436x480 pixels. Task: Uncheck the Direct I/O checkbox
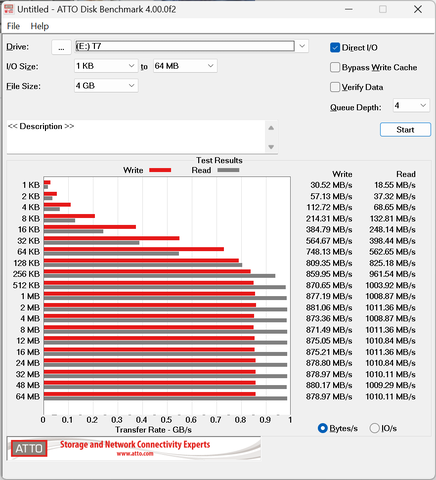click(335, 48)
